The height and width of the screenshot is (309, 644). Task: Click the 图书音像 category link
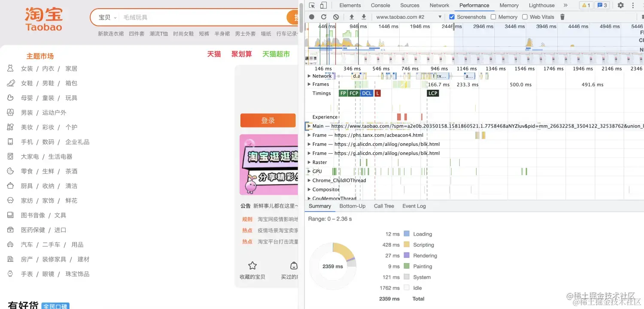click(x=33, y=215)
